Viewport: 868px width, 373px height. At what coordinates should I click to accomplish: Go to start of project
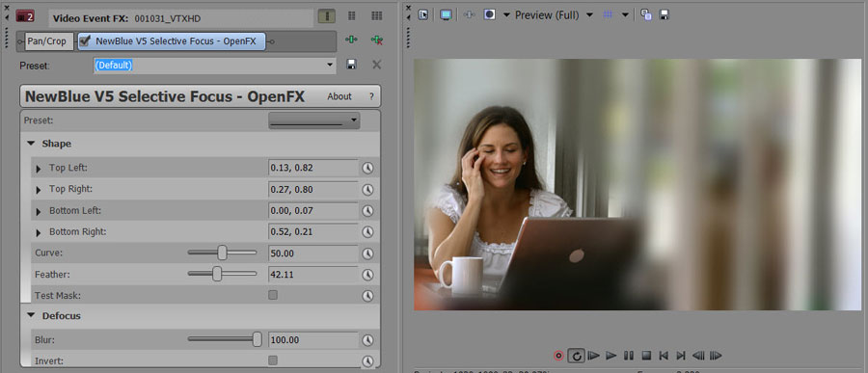point(664,356)
